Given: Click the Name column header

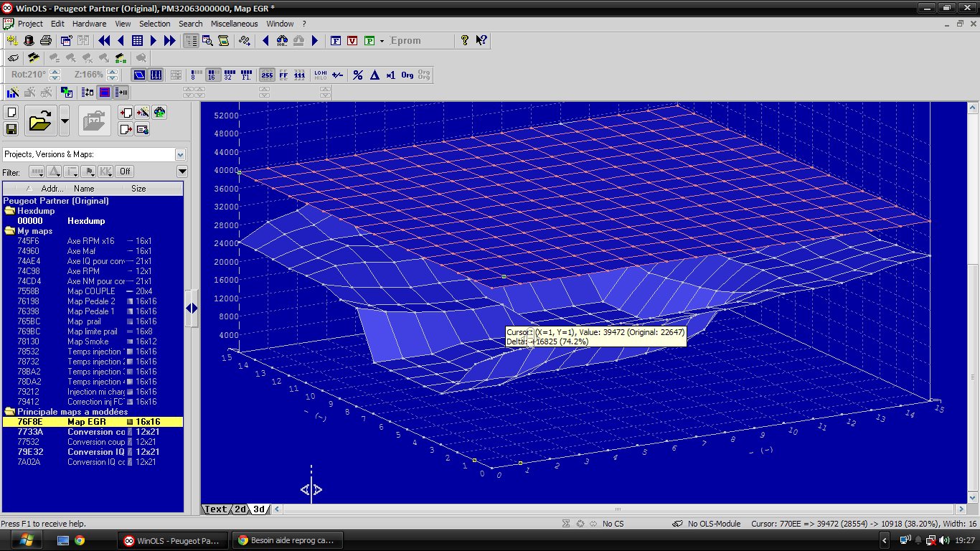Looking at the screenshot, I should coord(84,189).
